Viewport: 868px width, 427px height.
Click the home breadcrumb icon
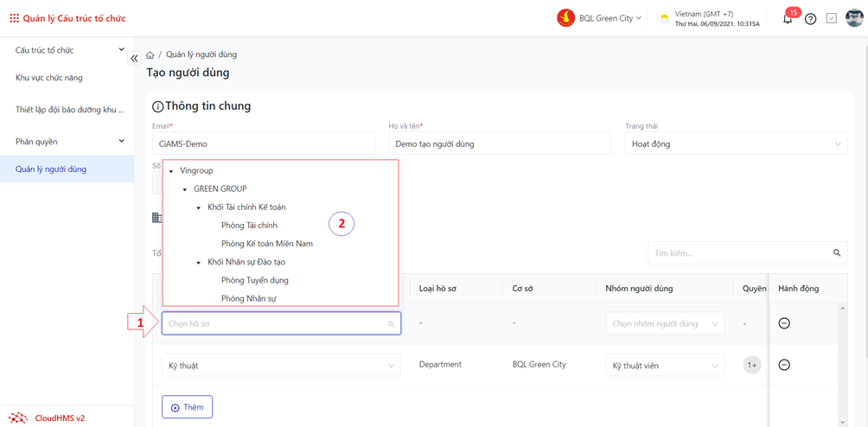pos(150,54)
